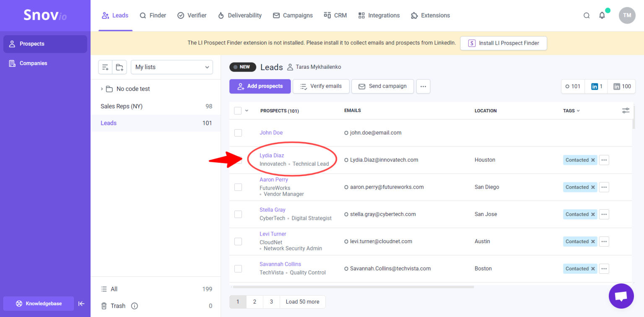Open the Leads tab in top navigation
Viewport: 644px width, 317px height.
(115, 16)
